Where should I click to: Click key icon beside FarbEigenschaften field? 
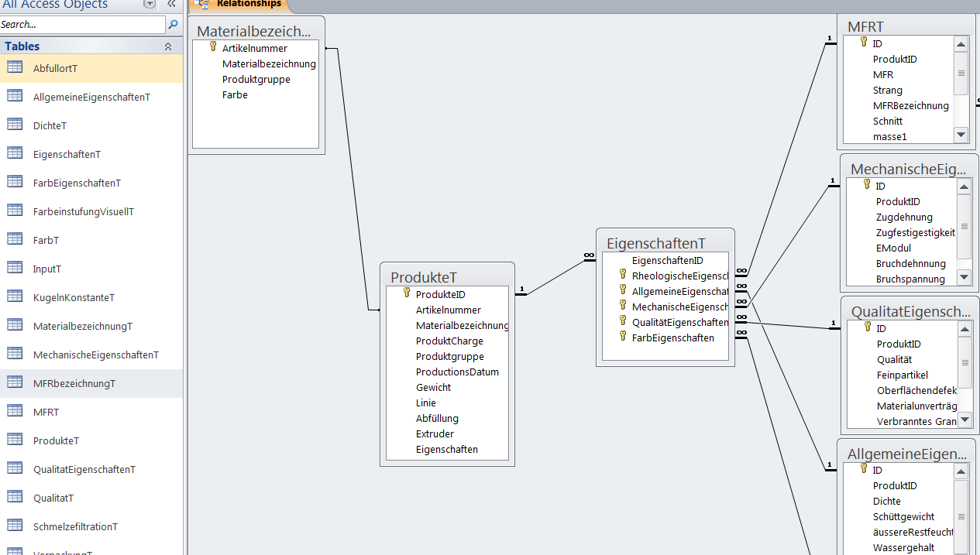(x=622, y=337)
